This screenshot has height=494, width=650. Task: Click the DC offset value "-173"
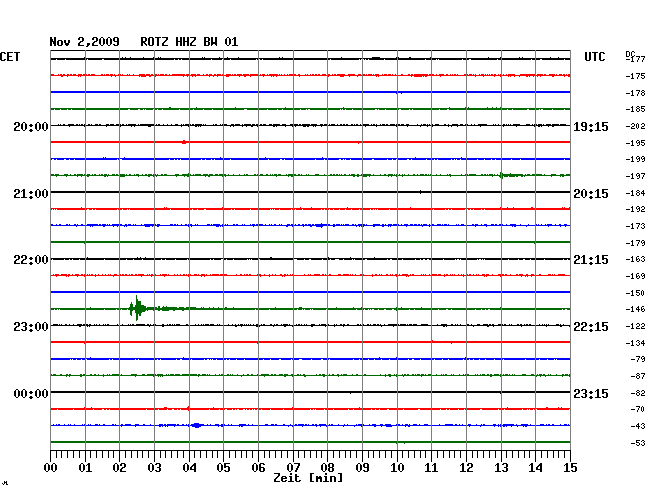636,226
